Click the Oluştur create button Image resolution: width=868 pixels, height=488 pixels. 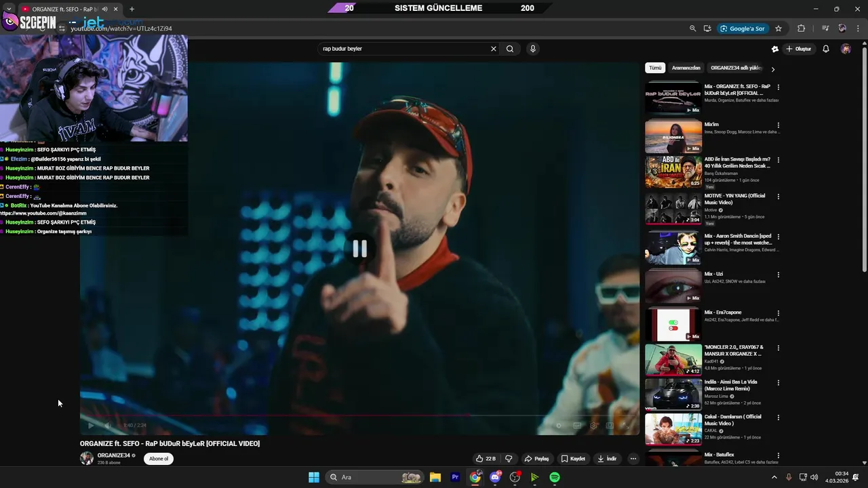[799, 49]
